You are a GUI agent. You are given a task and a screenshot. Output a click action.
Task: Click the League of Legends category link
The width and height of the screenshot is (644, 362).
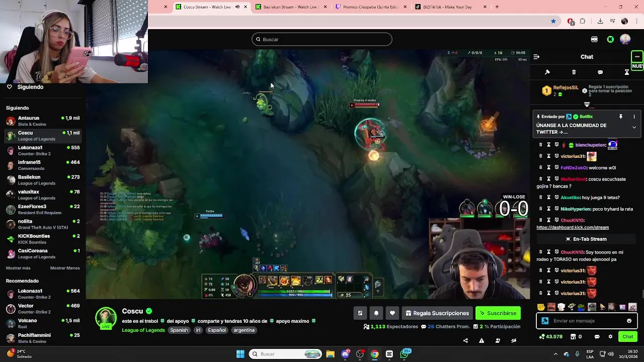click(x=143, y=330)
